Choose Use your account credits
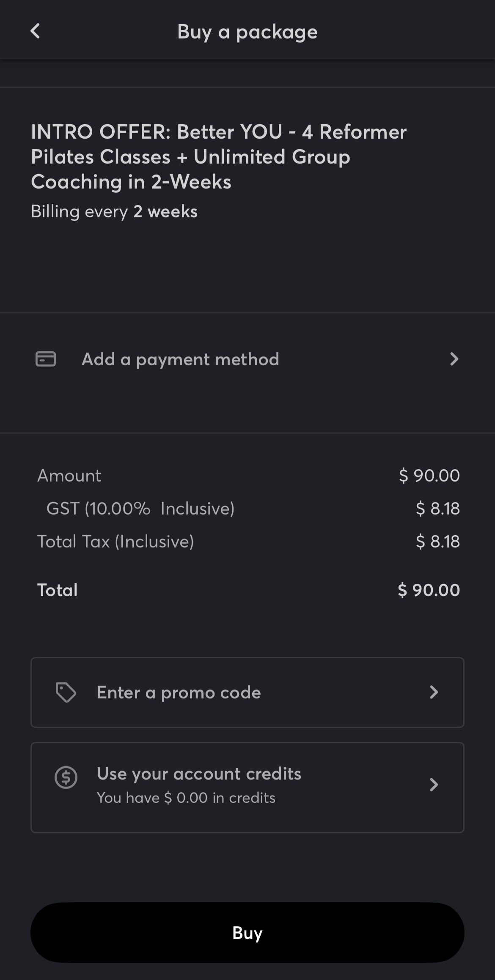This screenshot has height=980, width=495. coord(199,774)
